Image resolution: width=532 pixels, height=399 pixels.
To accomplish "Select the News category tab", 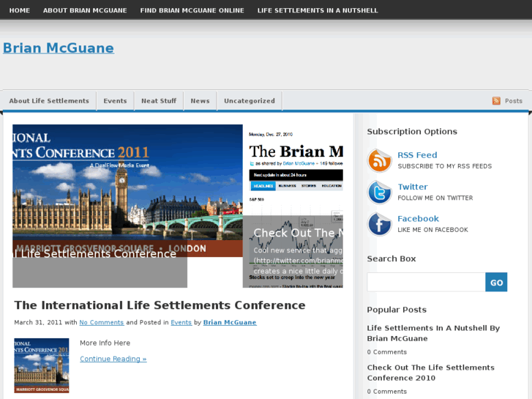I will pyautogui.click(x=200, y=101).
